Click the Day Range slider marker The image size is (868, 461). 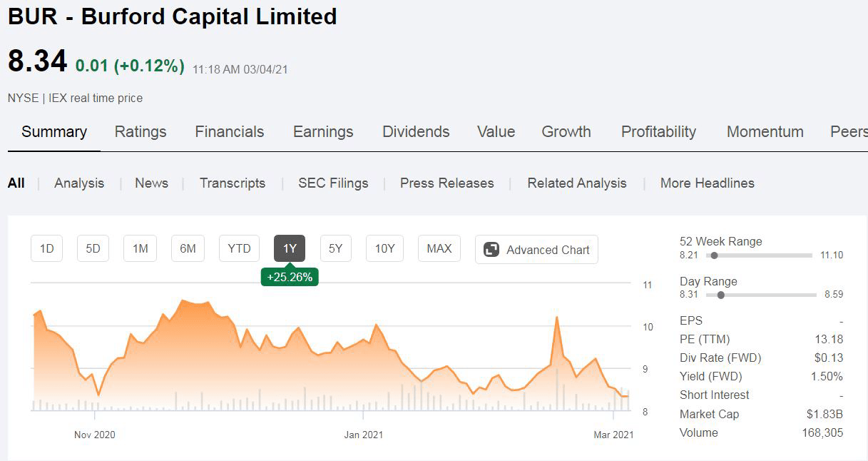click(x=720, y=295)
